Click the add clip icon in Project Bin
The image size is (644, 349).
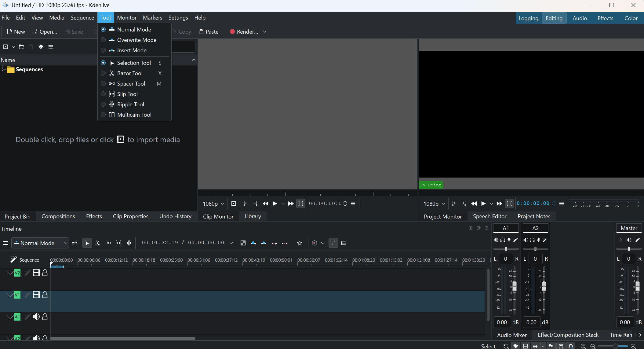coord(5,47)
